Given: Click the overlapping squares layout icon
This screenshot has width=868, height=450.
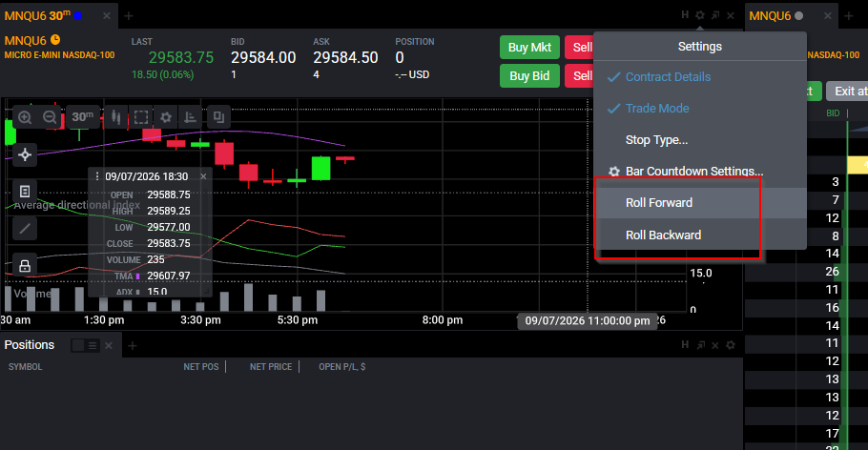Looking at the screenshot, I should pyautogui.click(x=218, y=116).
